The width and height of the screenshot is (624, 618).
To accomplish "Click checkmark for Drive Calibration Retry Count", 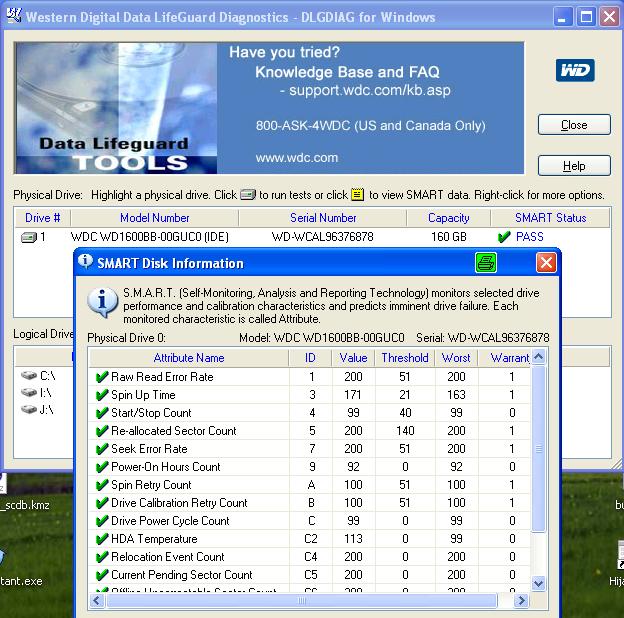I will tap(102, 503).
